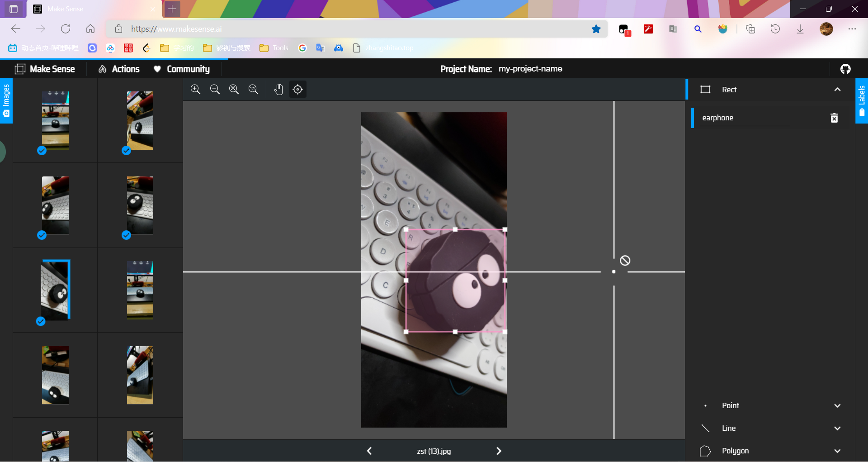Open the LeetCode bookmark icon
Screen dimensions: 868x462
coord(146,48)
